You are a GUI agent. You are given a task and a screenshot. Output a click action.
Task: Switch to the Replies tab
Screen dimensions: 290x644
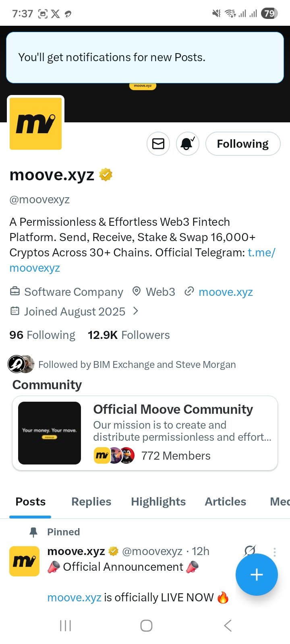tap(91, 502)
